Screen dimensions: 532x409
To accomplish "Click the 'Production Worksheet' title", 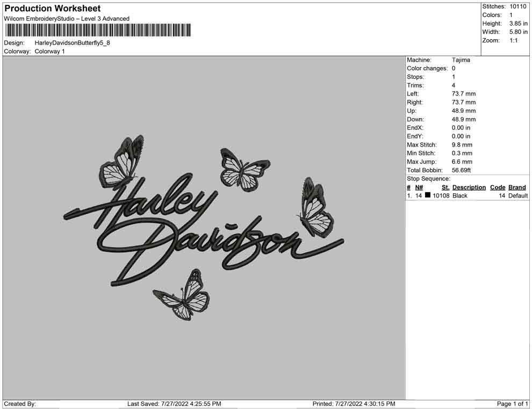I will point(53,9).
